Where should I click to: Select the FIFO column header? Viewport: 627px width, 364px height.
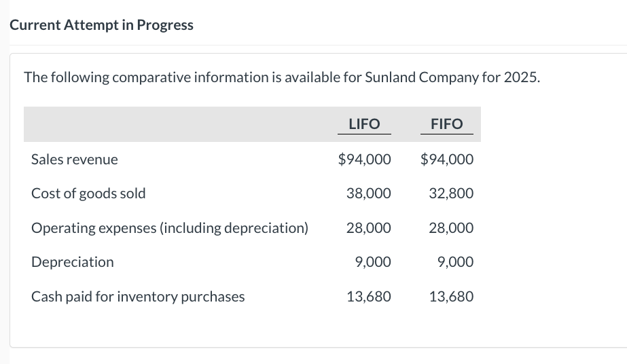click(446, 124)
